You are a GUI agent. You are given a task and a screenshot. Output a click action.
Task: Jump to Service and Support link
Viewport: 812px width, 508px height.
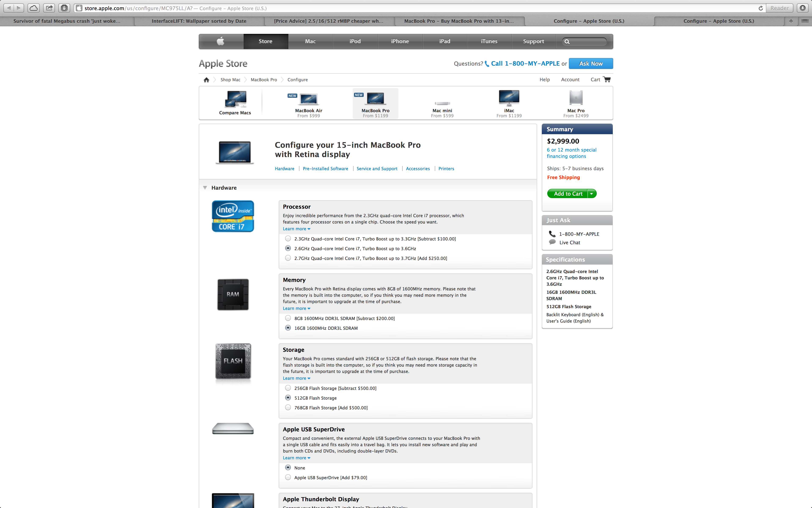click(377, 169)
